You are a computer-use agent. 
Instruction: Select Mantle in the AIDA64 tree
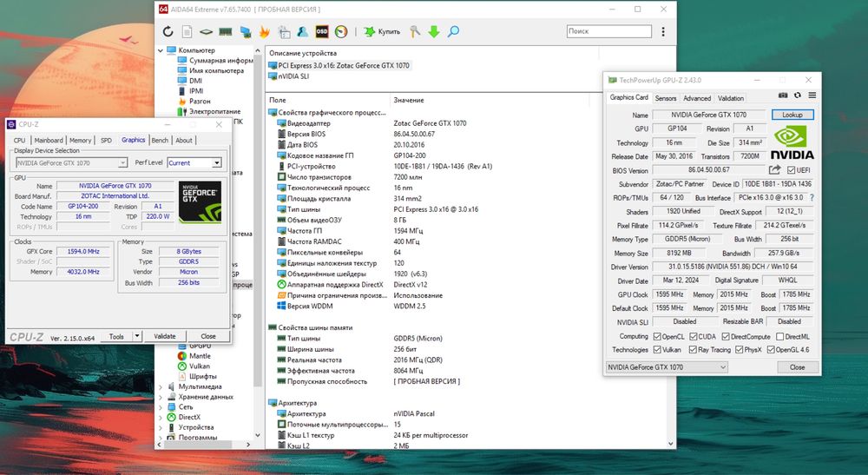click(200, 356)
